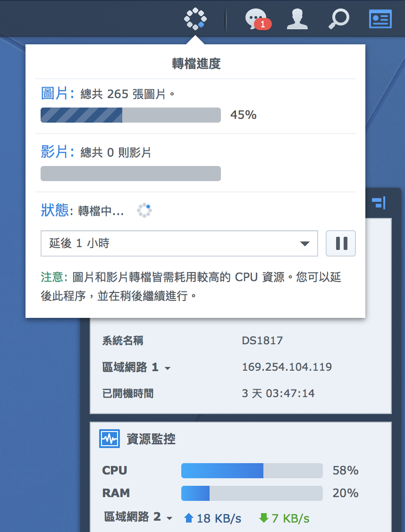Click the image conversion progress bar
This screenshot has height=532, width=405.
click(x=131, y=115)
